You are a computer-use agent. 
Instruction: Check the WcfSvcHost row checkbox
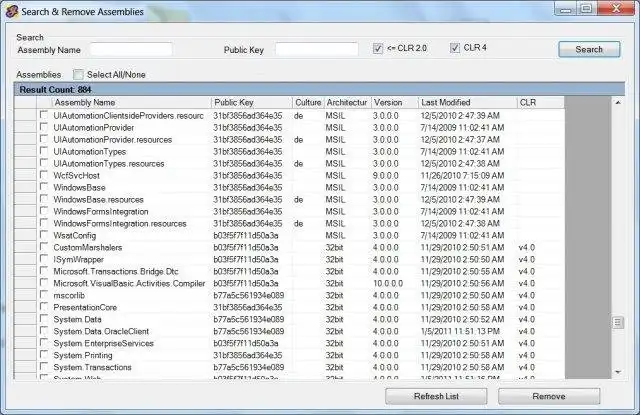(44, 175)
